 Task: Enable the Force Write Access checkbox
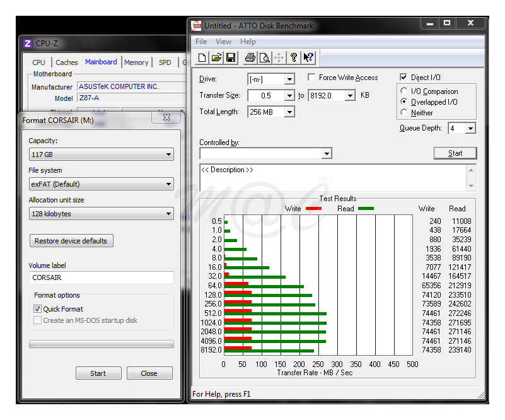click(x=311, y=78)
